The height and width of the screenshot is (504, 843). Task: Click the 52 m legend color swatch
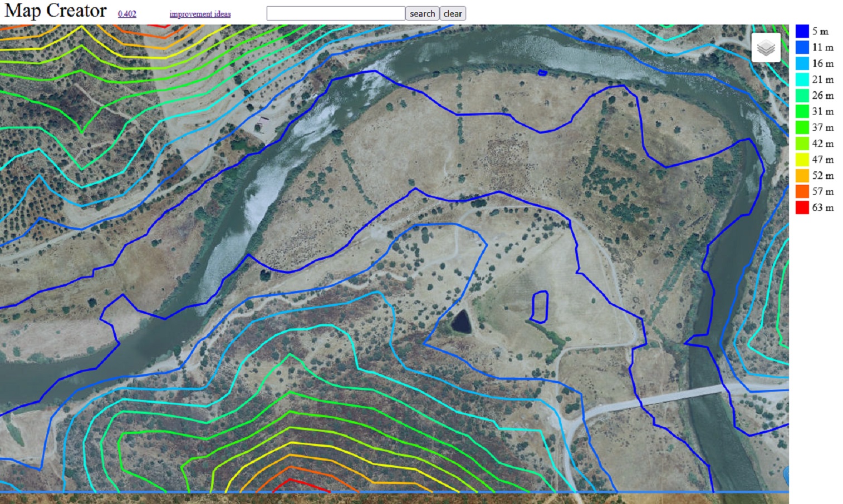802,176
